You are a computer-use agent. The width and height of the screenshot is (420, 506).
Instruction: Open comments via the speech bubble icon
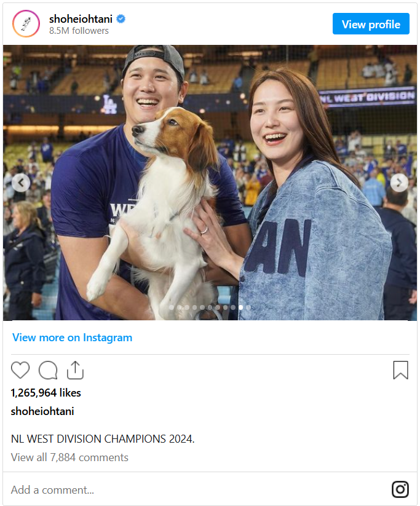(48, 370)
